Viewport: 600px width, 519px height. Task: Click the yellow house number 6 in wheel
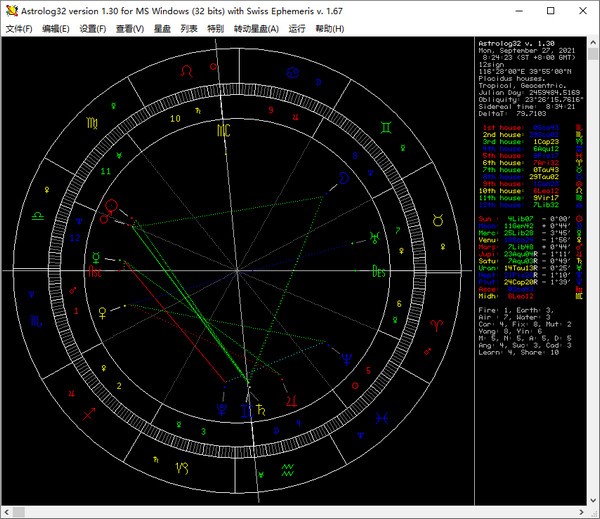(399, 304)
